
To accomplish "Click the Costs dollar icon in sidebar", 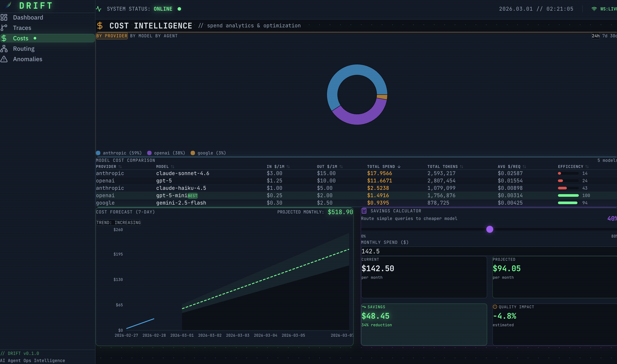I will click(4, 38).
